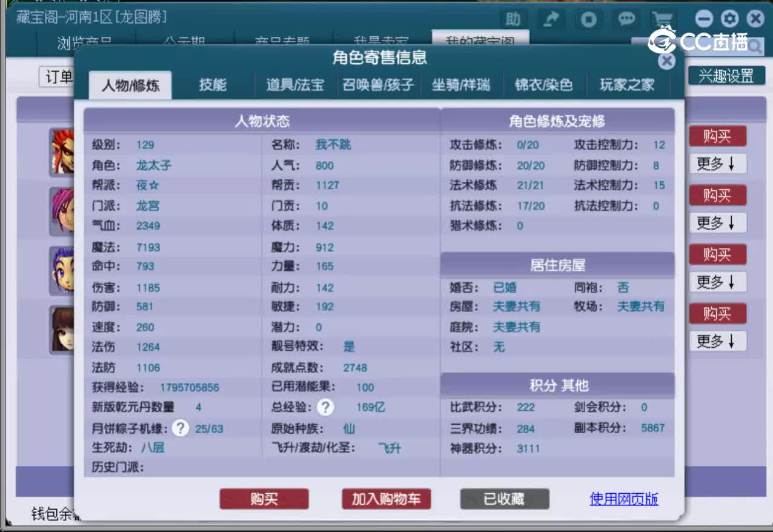Close the 角色寄售信息 dialog
Viewport: 773px width, 532px height.
click(666, 61)
